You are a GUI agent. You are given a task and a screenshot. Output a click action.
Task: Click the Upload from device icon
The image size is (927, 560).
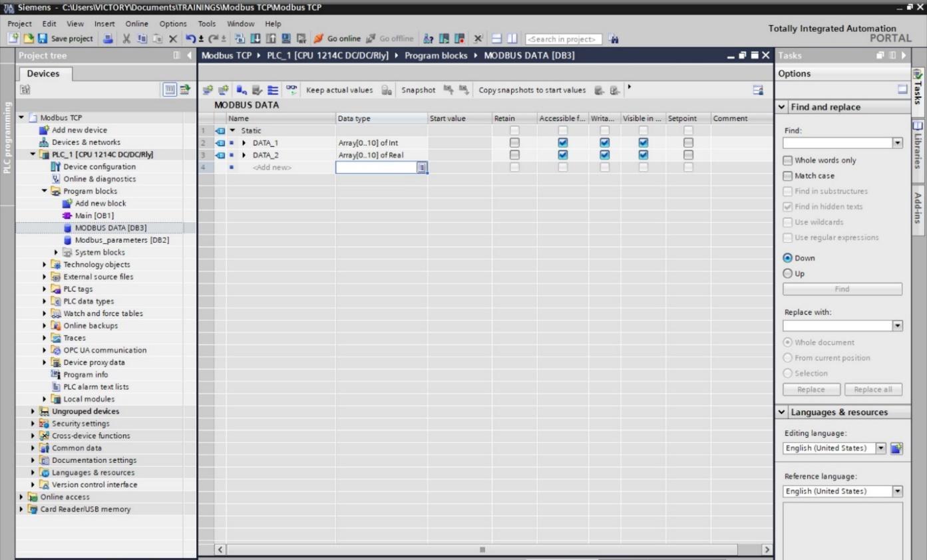(x=270, y=39)
